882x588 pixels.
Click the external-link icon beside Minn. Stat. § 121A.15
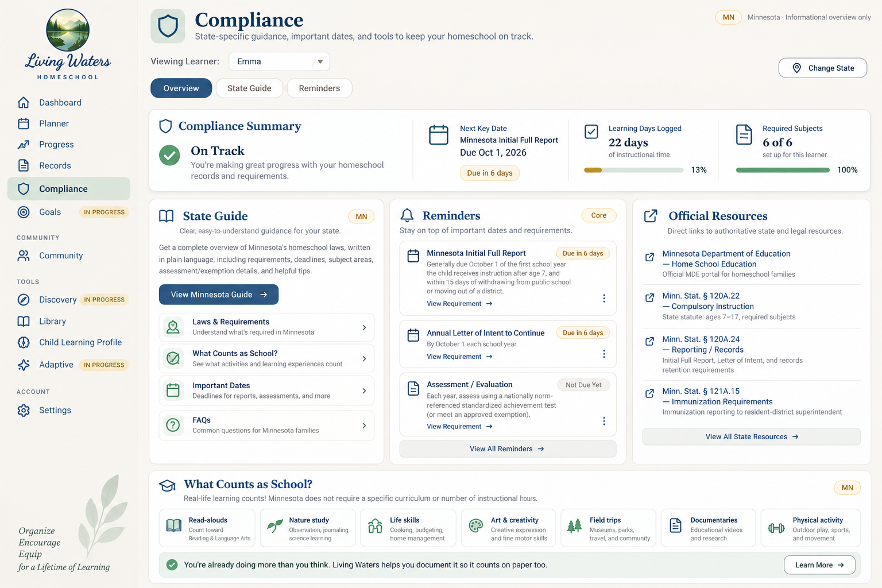coord(649,393)
